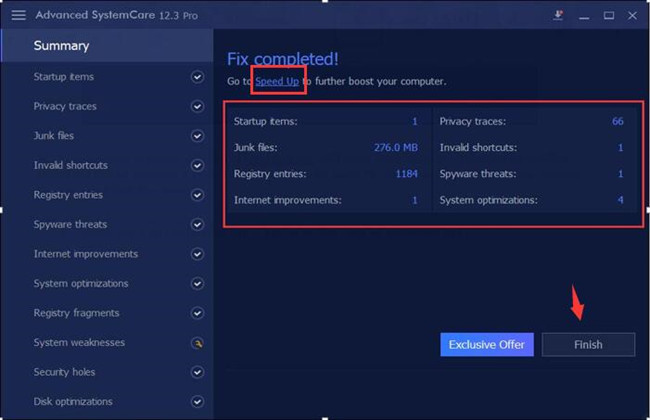Click the checkmark icon next to Internet improvements

point(197,254)
